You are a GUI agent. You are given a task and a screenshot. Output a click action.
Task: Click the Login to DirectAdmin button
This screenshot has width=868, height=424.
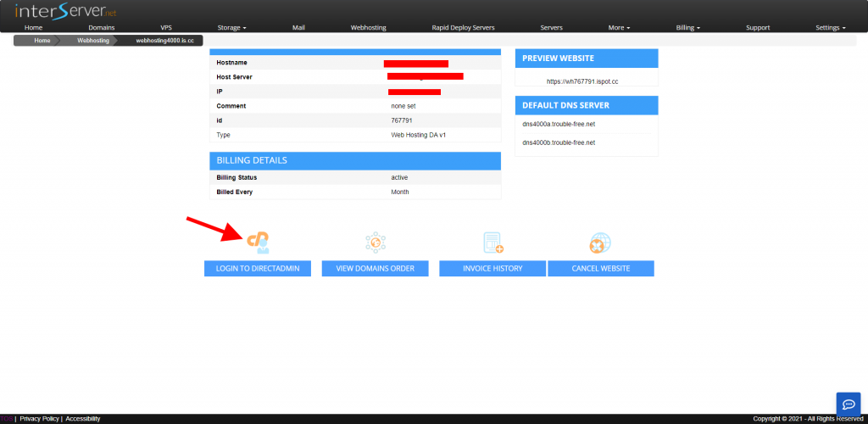click(x=258, y=269)
